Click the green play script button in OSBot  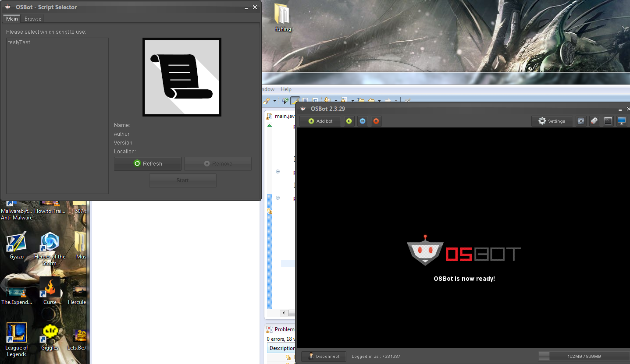[x=349, y=121]
